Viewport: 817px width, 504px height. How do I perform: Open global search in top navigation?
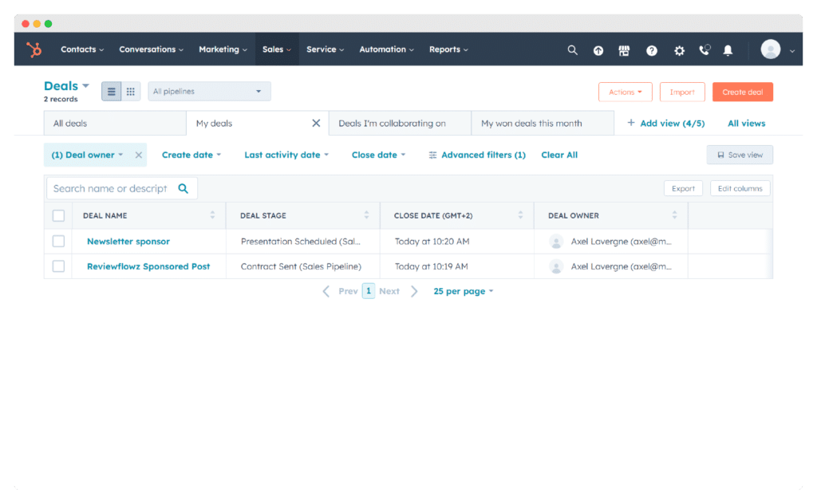[x=572, y=49]
